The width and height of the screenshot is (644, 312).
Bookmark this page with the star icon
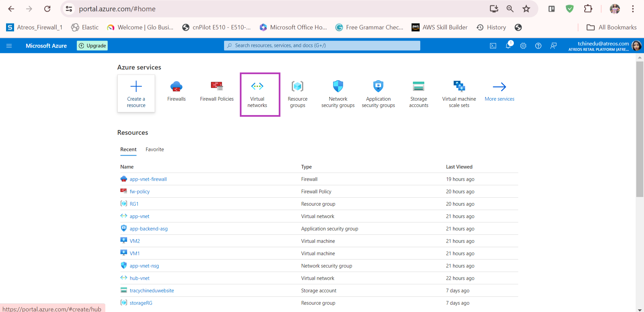click(x=526, y=9)
